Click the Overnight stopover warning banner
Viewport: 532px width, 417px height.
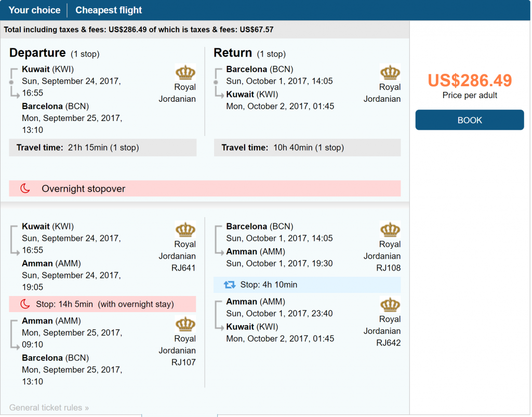point(205,189)
